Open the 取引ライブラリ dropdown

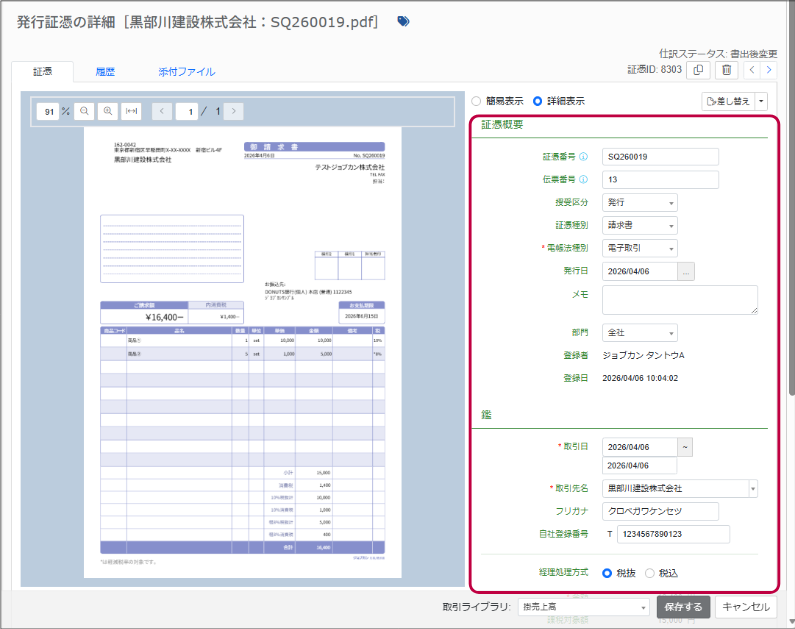click(x=584, y=607)
